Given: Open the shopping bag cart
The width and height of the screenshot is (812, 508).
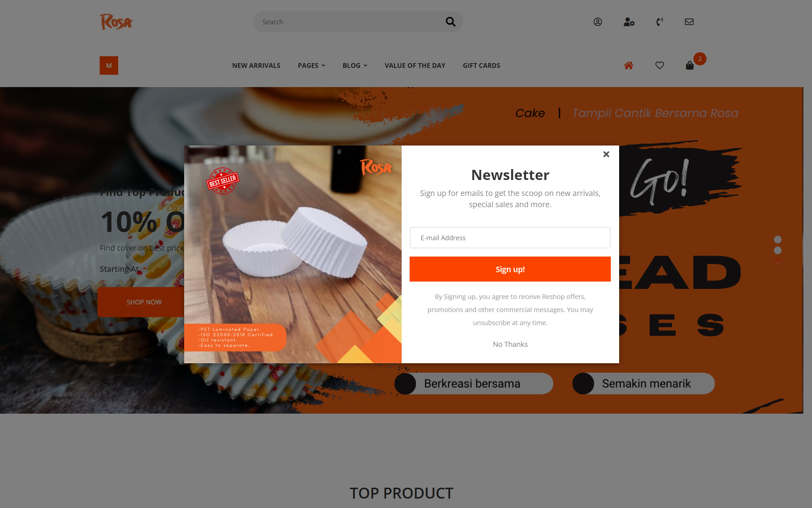Looking at the screenshot, I should point(690,65).
